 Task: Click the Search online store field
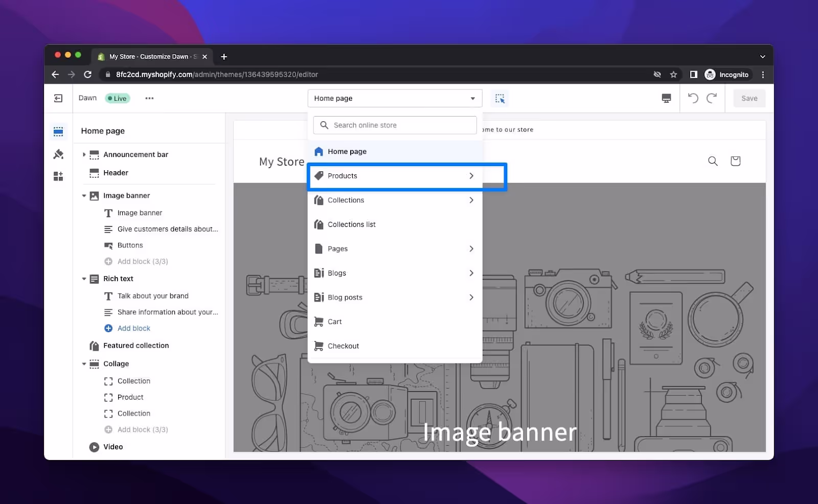(x=395, y=125)
